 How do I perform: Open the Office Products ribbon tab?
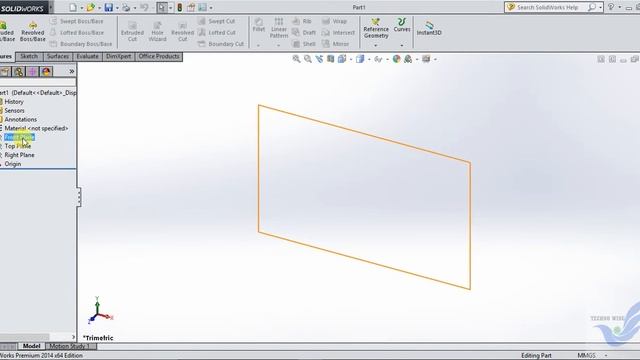159,56
